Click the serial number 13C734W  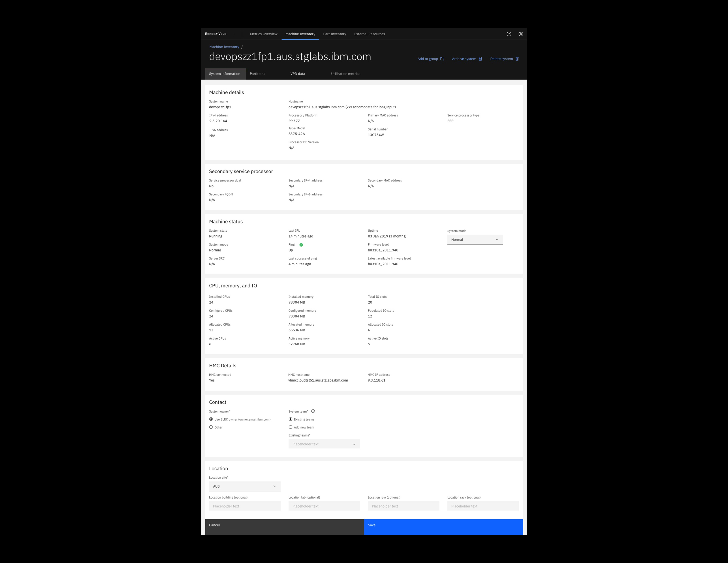click(x=376, y=135)
